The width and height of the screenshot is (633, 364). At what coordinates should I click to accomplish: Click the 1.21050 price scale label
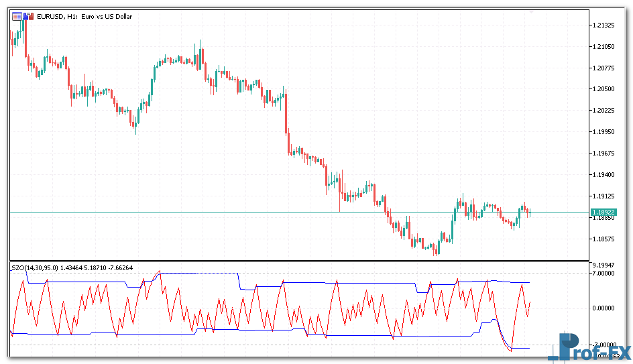605,47
